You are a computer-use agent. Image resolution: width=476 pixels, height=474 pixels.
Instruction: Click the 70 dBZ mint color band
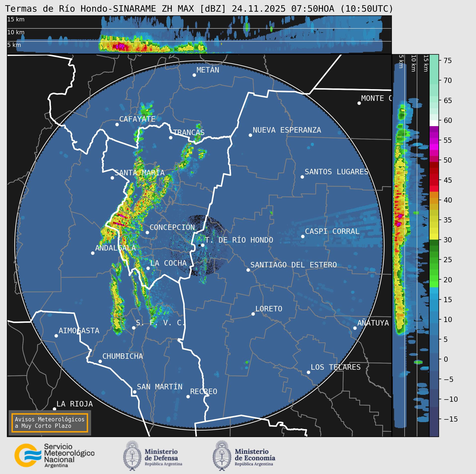click(x=434, y=81)
